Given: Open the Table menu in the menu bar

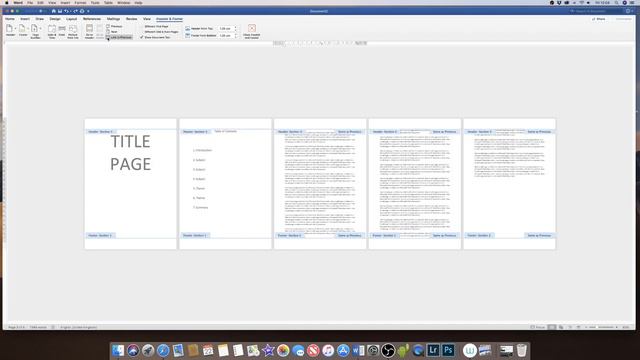Looking at the screenshot, I should coord(108,3).
